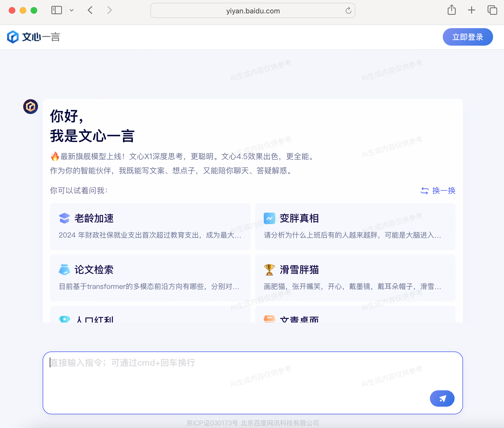Open the 论文检索 suggestion card
Image resolution: width=504 pixels, height=428 pixels.
tap(150, 278)
